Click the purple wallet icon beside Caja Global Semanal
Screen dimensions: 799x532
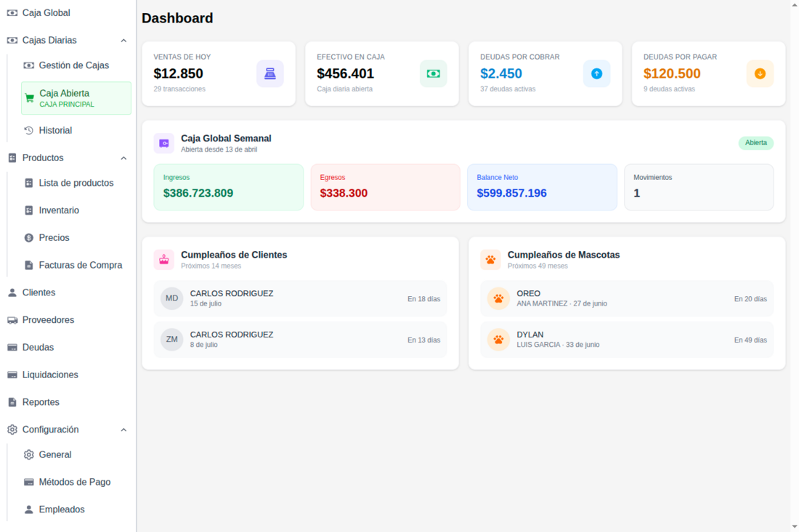pyautogui.click(x=163, y=143)
